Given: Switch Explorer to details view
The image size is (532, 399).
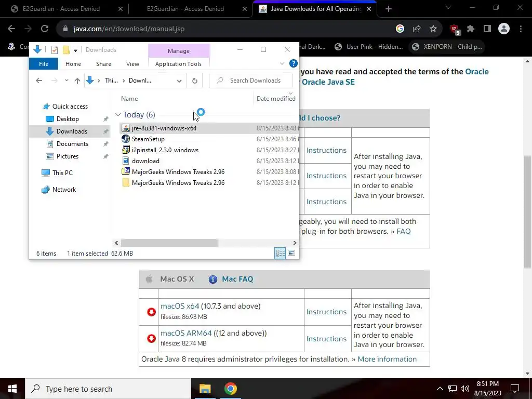Looking at the screenshot, I should click(280, 253).
